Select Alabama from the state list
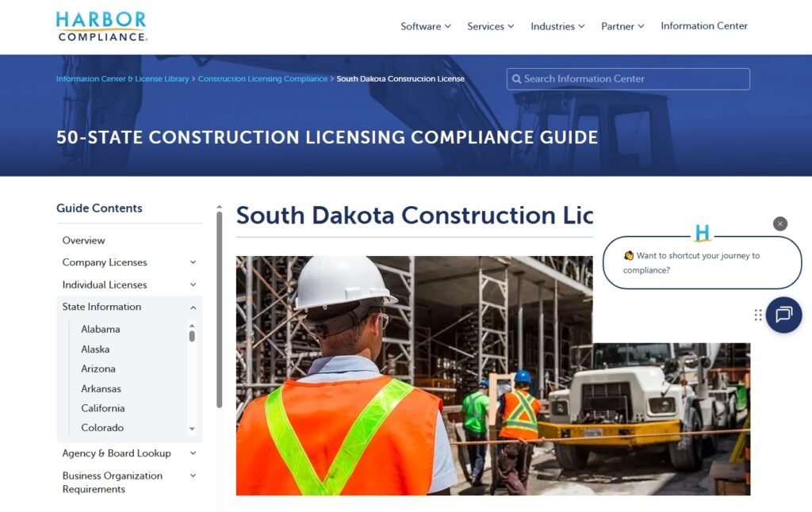Screen dimensions: 812x512 (101, 329)
